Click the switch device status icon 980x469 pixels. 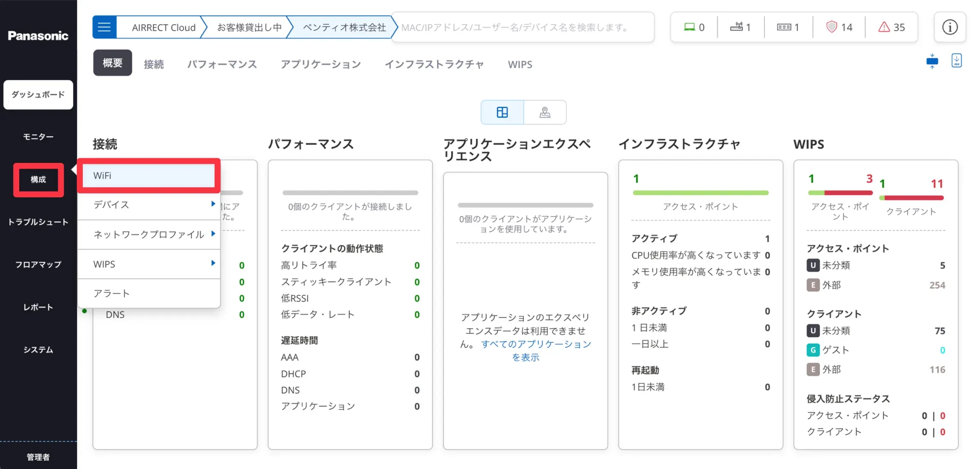click(x=783, y=27)
